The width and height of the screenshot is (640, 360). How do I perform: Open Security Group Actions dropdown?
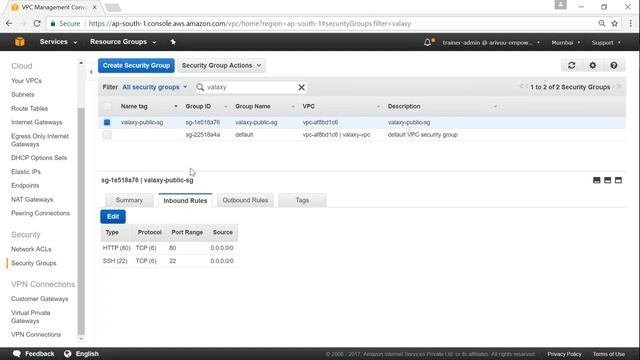pyautogui.click(x=221, y=65)
